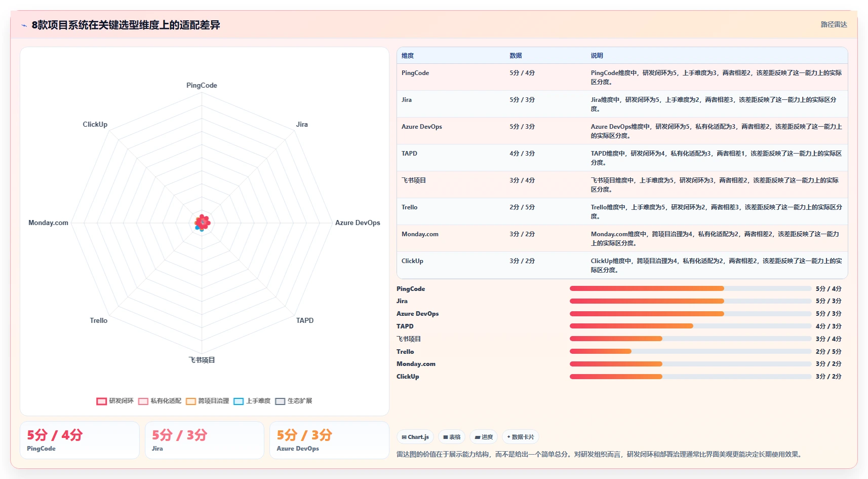Click the radar chart center data cluster
Screen dimensions: 868x479
point(202,223)
